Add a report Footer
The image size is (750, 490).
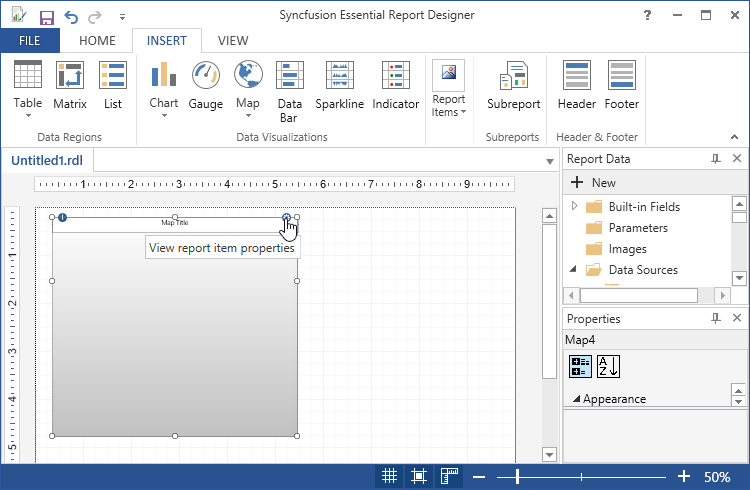[621, 85]
